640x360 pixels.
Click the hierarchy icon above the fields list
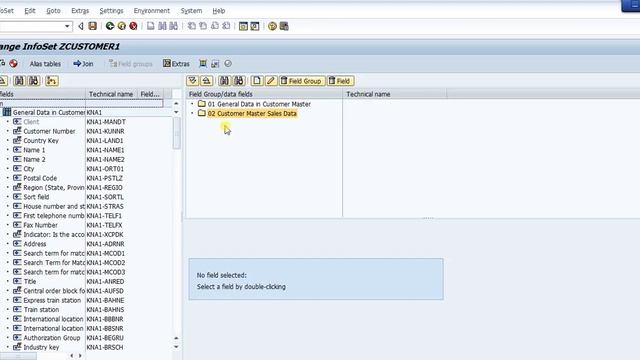point(51,81)
